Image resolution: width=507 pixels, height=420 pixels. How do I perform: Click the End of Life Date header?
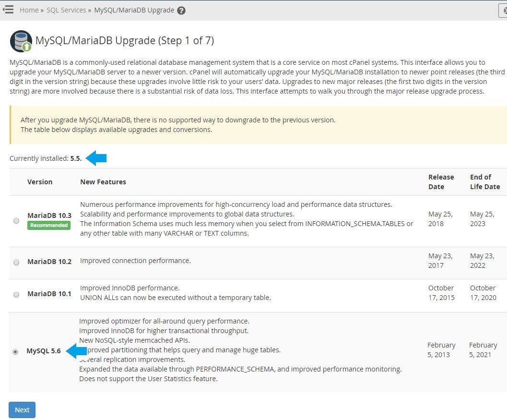click(x=485, y=182)
